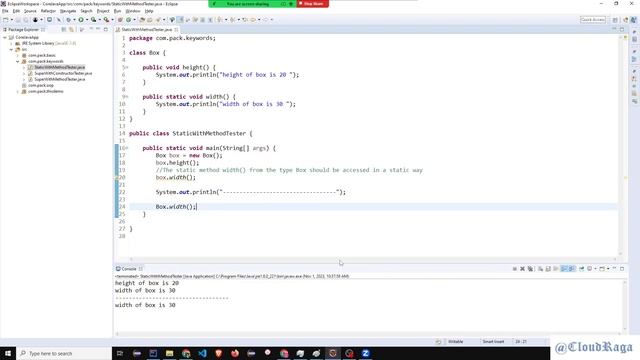
Task: Select StaticWithMethodTester.java in Package Explorer
Action: pyautogui.click(x=59, y=67)
